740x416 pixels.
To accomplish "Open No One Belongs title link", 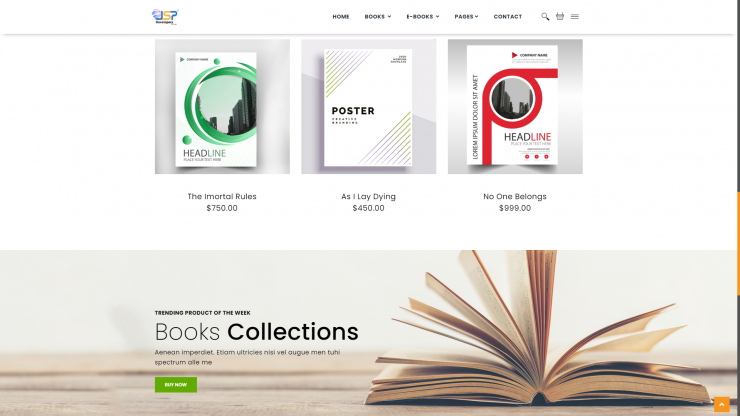I will click(515, 196).
